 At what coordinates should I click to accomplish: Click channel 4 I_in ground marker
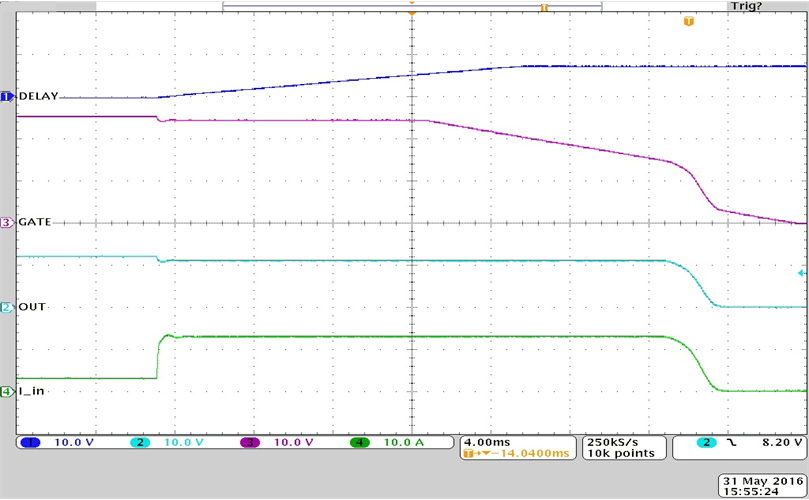tap(7, 392)
